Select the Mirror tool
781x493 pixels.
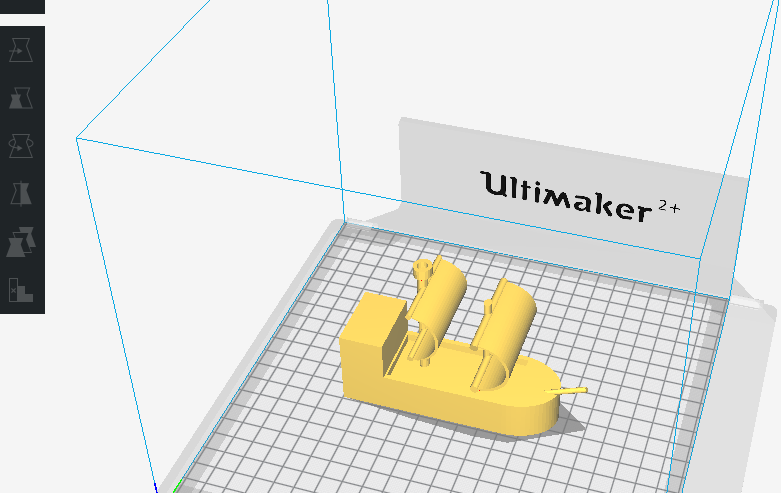click(21, 193)
